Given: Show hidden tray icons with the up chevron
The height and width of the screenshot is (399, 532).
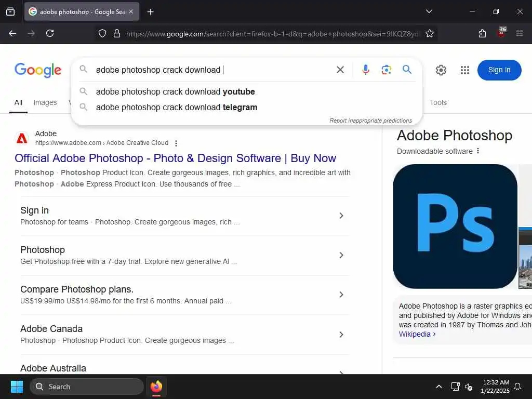Looking at the screenshot, I should tap(438, 387).
